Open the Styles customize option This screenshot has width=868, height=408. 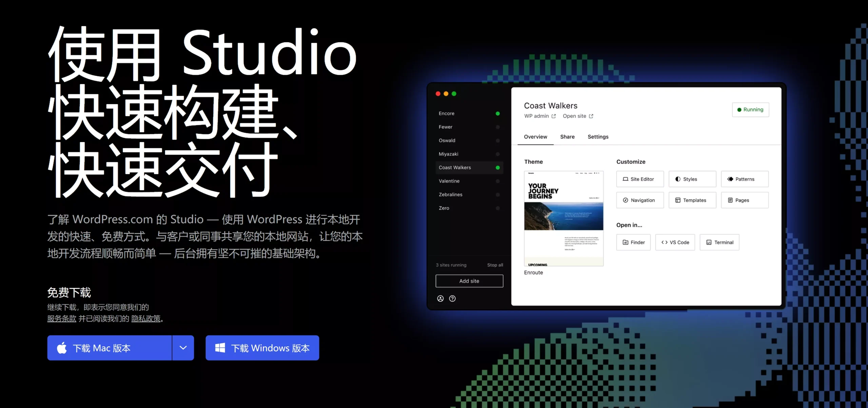click(x=692, y=179)
